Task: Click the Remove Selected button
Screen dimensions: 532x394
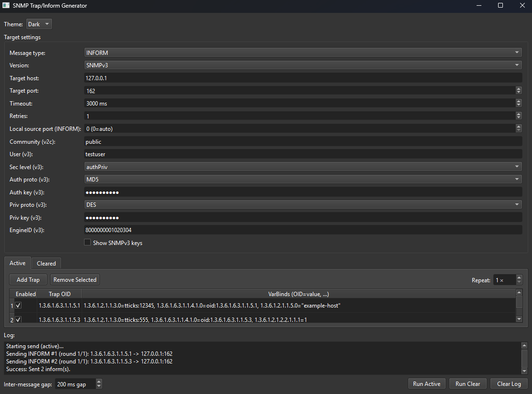Action: pyautogui.click(x=74, y=279)
